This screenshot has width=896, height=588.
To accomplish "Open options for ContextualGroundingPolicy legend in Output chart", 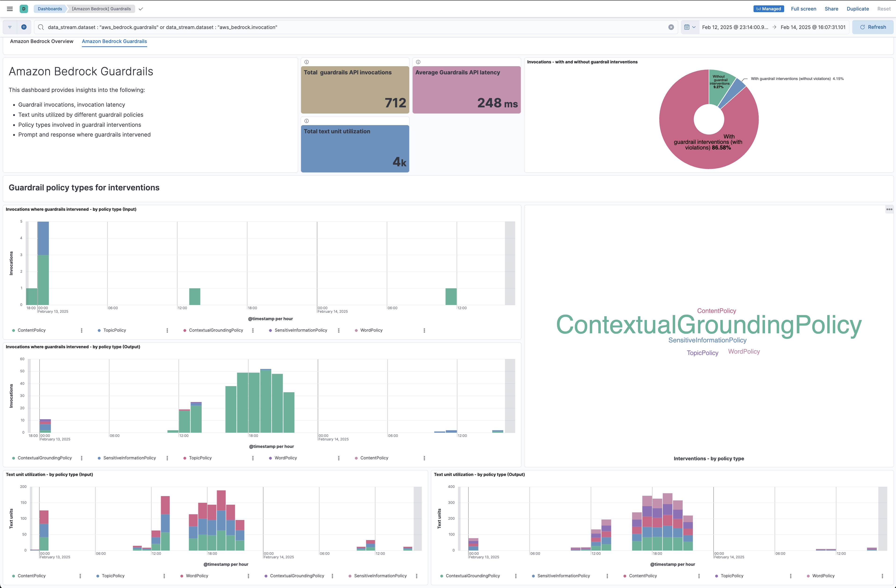I will tap(82, 458).
